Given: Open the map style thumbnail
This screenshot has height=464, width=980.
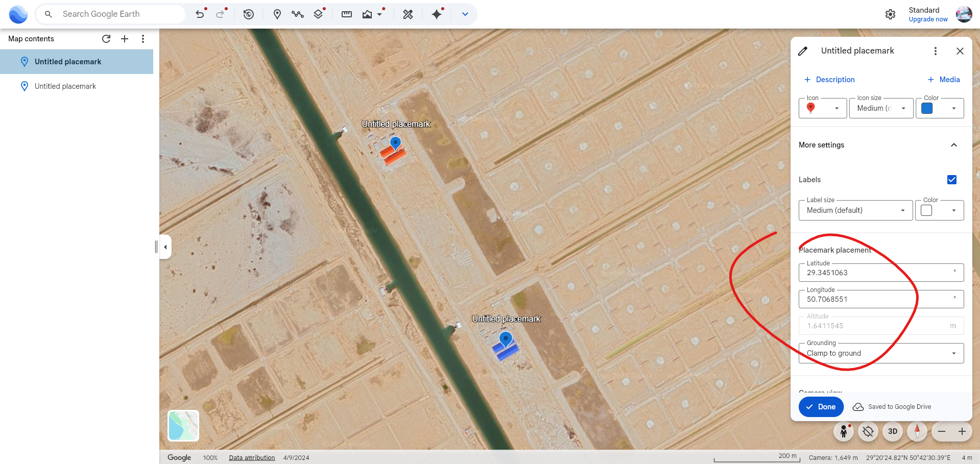Looking at the screenshot, I should tap(183, 426).
